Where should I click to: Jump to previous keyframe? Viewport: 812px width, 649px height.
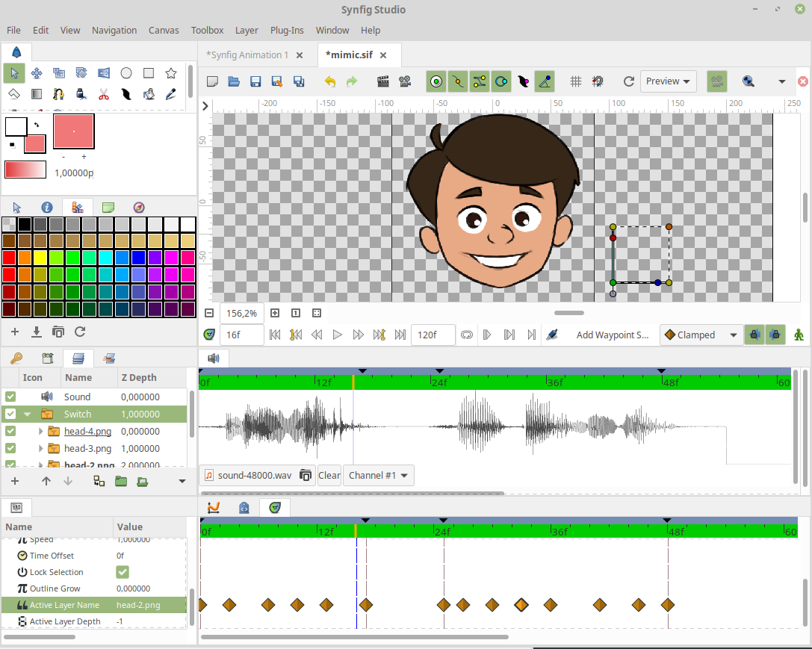[x=296, y=335]
